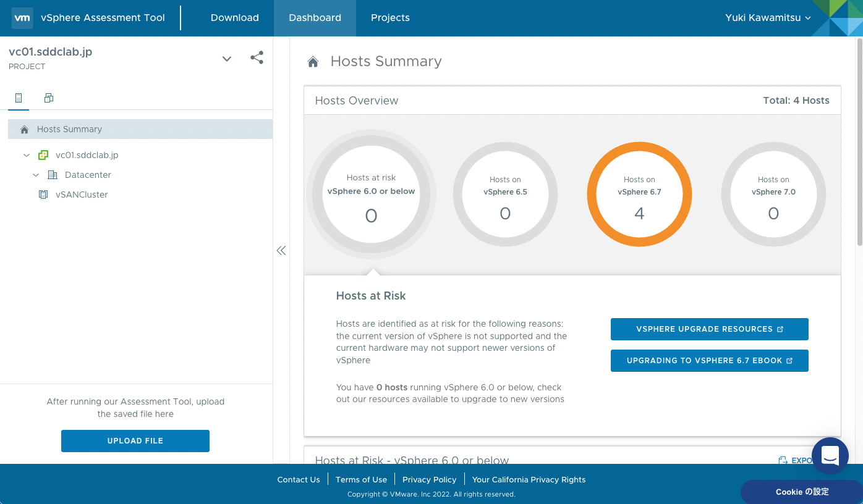Open the Privacy Policy footer link

pyautogui.click(x=429, y=480)
